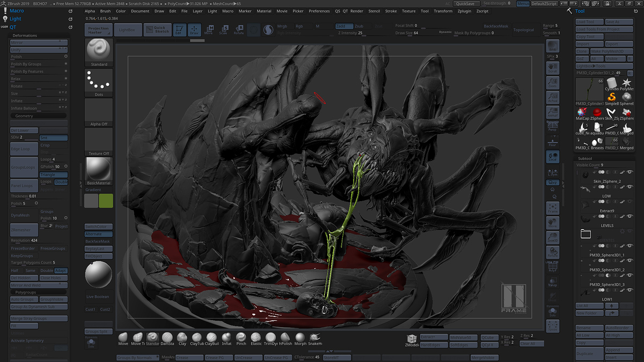Click the Duplicate subtool button
Viewport: 644px width, 362px height.
coord(589,354)
